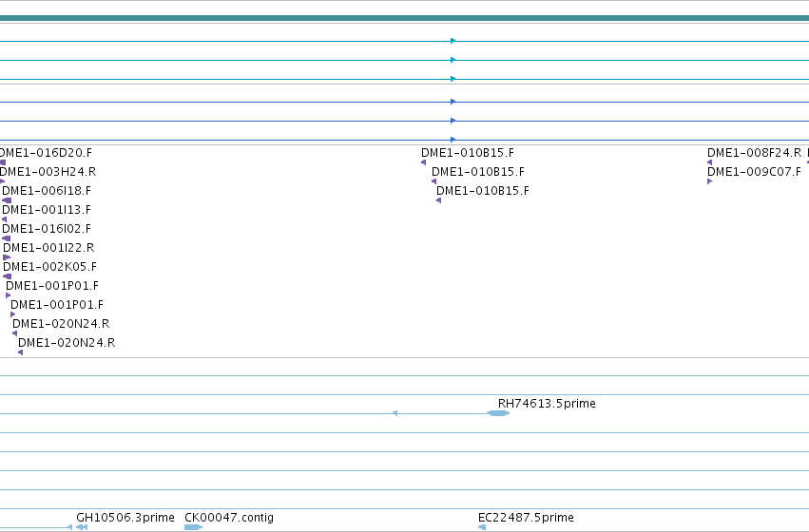809x532 pixels.
Task: Click the EC22487.5prime label
Action: 526,517
